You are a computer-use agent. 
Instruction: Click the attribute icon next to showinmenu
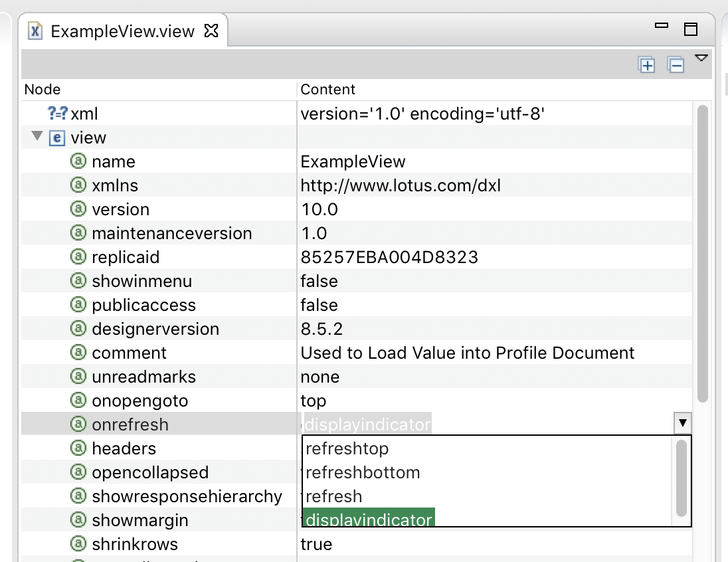pos(78,281)
